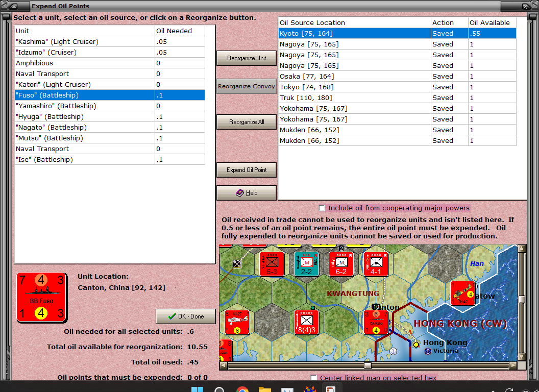Click the BB Fuso battleship counter

coord(41,298)
